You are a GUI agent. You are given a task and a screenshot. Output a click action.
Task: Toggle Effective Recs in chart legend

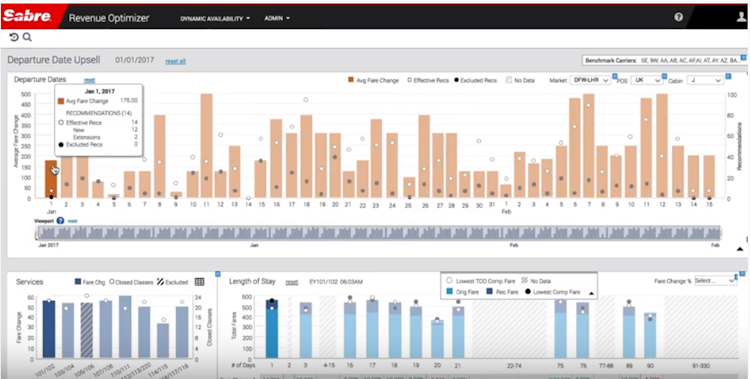coord(428,80)
